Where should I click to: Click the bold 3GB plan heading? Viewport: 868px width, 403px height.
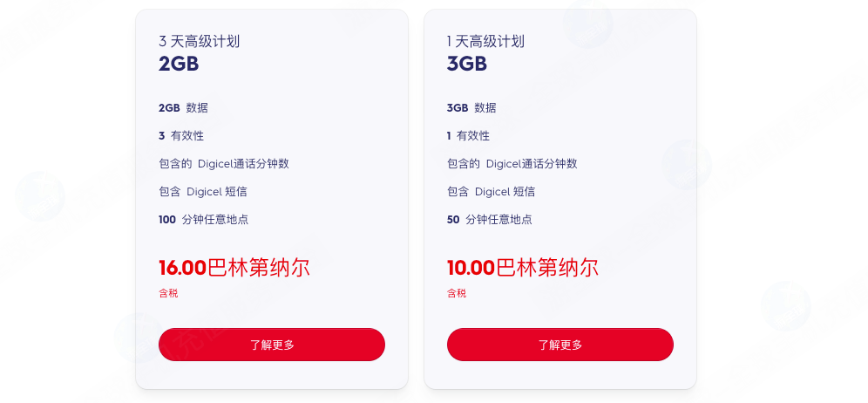467,64
